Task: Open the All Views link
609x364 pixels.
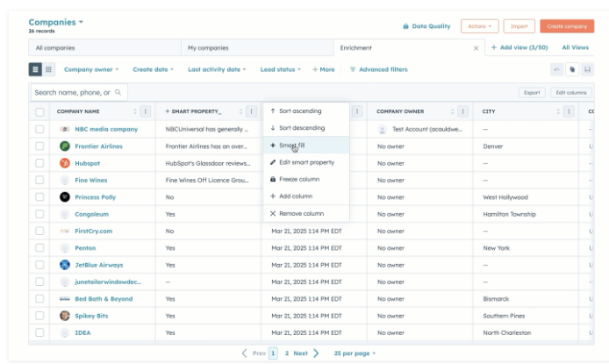Action: (x=575, y=47)
